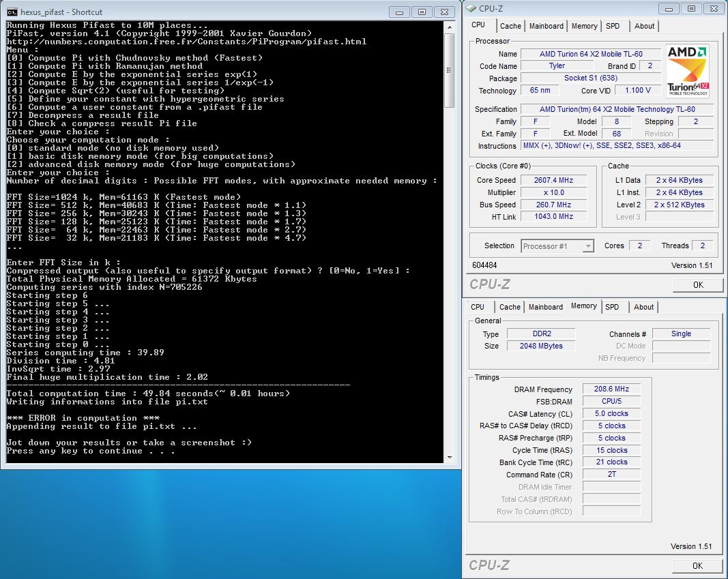This screenshot has width=728, height=579.
Task: Click console line 'Total computation time : 49.84 seconds'
Action: [x=149, y=394]
